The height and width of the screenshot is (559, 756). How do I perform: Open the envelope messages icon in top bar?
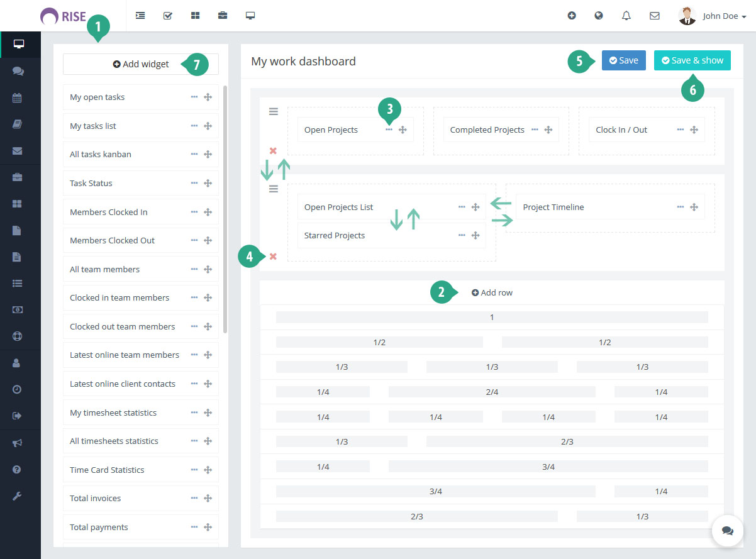654,16
